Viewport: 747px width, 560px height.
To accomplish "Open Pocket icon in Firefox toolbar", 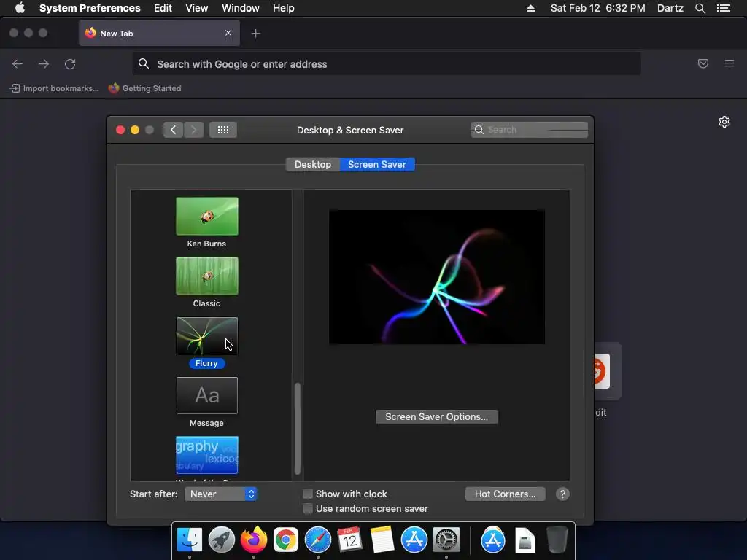I will click(x=703, y=63).
